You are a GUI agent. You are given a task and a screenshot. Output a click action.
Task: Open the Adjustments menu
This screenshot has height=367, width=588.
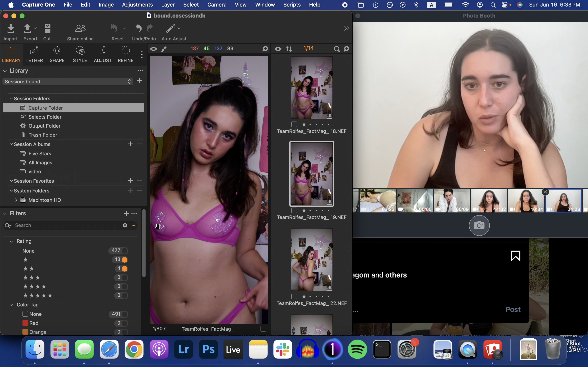click(137, 5)
